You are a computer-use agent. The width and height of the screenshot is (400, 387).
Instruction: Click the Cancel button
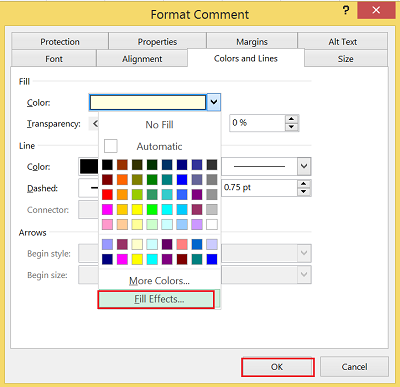354,367
